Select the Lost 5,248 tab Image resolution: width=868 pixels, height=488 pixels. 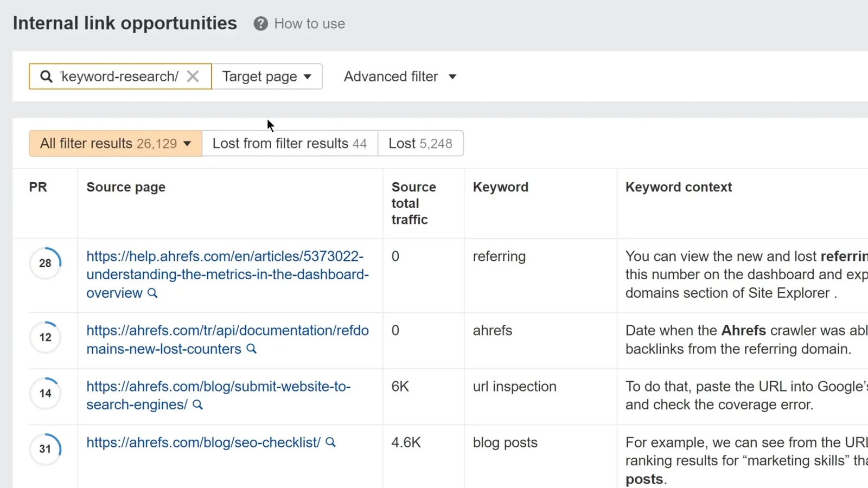420,144
